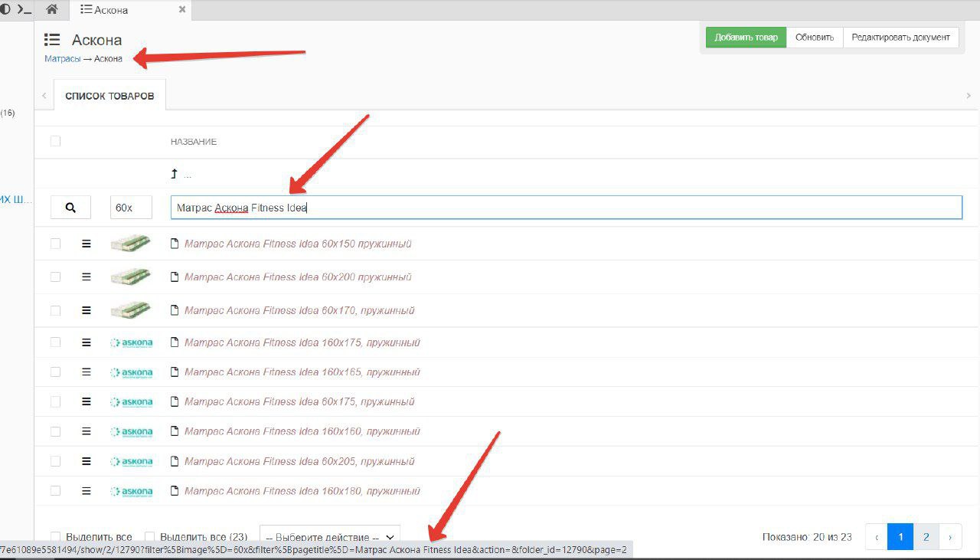
Task: Close the Аскона tab
Action: [181, 10]
